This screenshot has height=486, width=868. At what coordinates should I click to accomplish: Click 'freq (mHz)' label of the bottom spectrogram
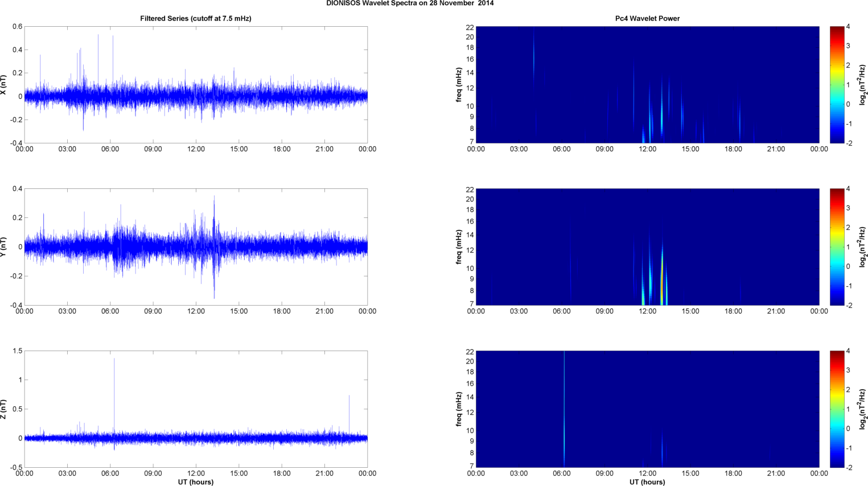tap(459, 409)
